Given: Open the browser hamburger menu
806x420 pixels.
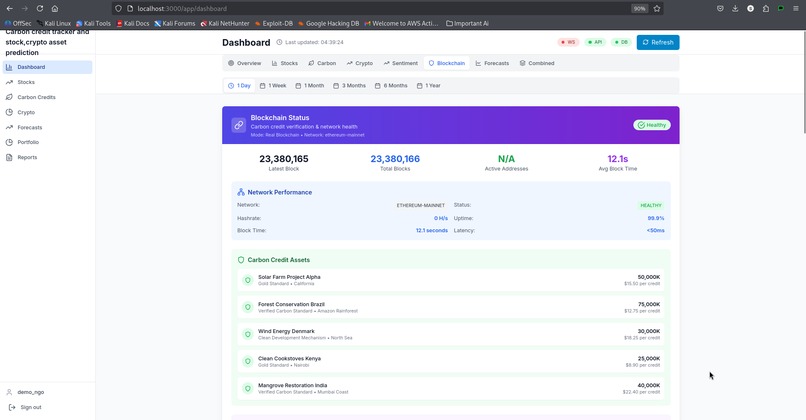Looking at the screenshot, I should [796, 8].
